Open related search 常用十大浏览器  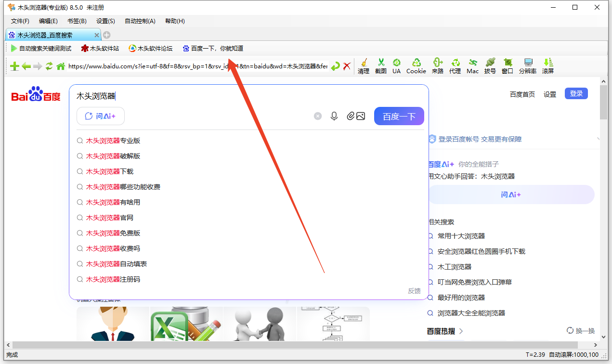coord(461,236)
